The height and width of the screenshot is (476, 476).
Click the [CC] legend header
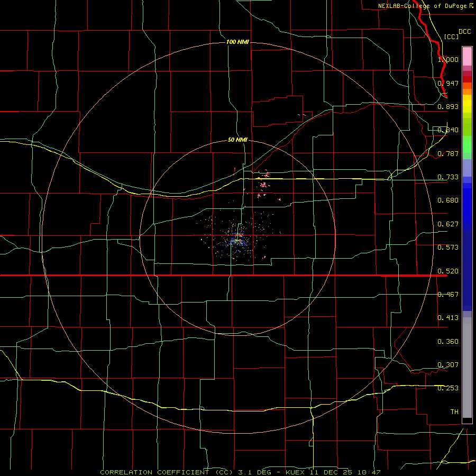pyautogui.click(x=451, y=36)
